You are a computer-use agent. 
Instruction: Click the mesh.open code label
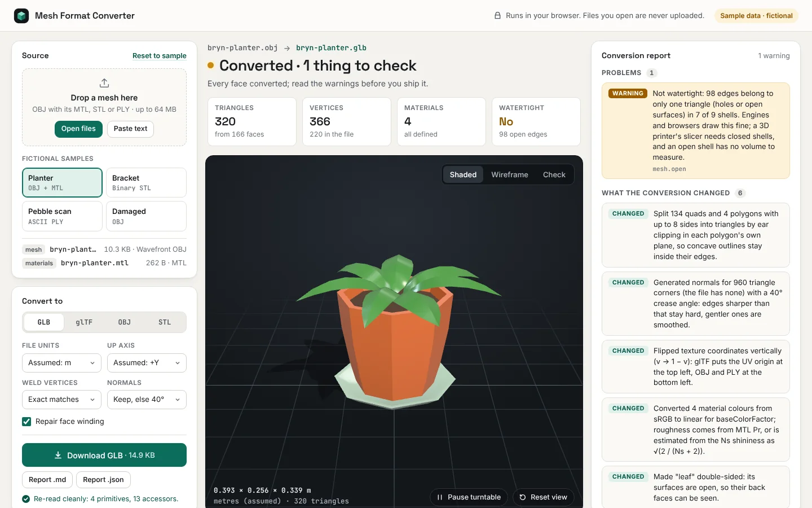coord(669,169)
